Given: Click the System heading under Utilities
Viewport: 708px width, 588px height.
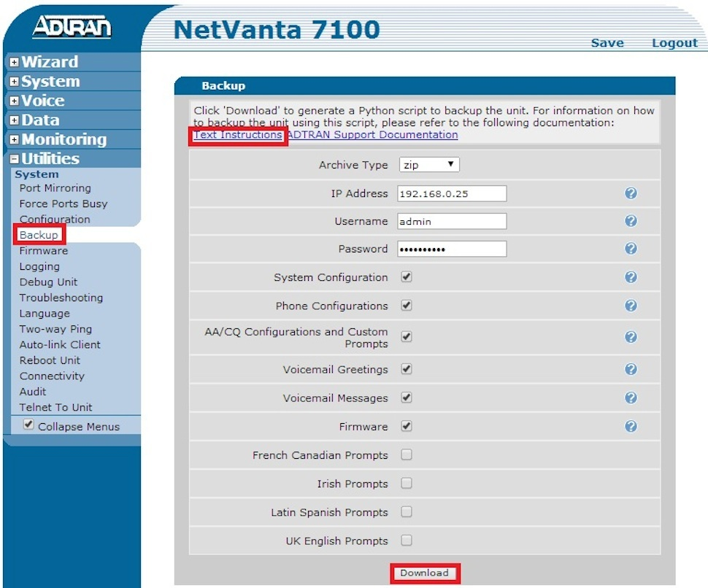Looking at the screenshot, I should pos(36,174).
